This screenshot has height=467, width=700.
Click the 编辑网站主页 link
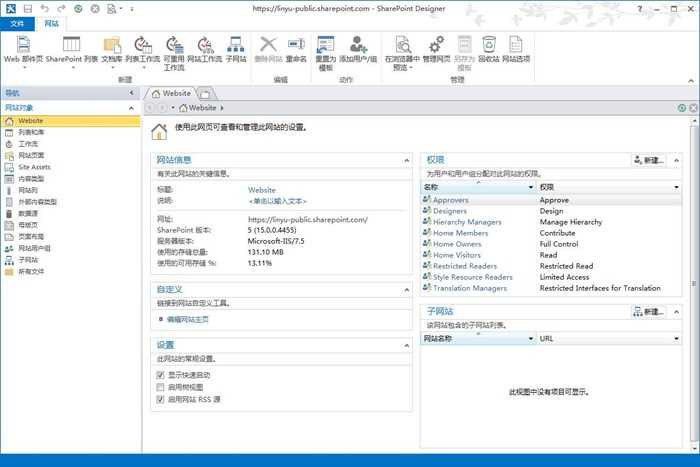click(x=188, y=319)
